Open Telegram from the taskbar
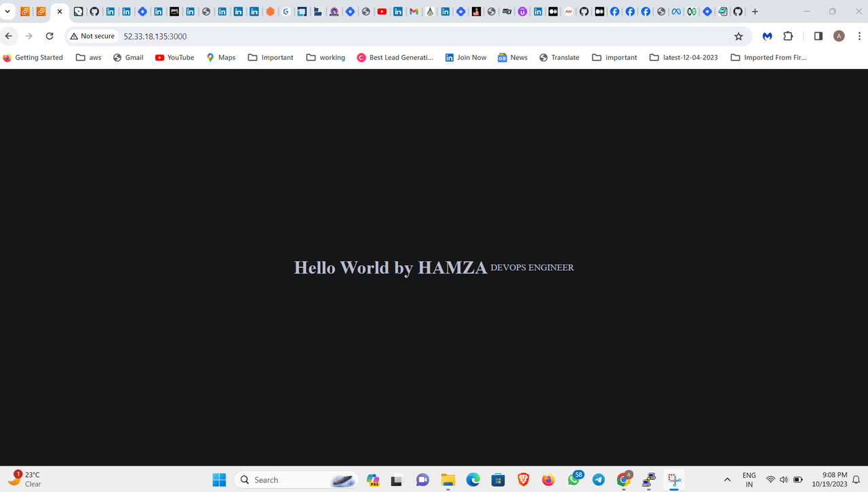Viewport: 868px width, 492px height. point(599,480)
